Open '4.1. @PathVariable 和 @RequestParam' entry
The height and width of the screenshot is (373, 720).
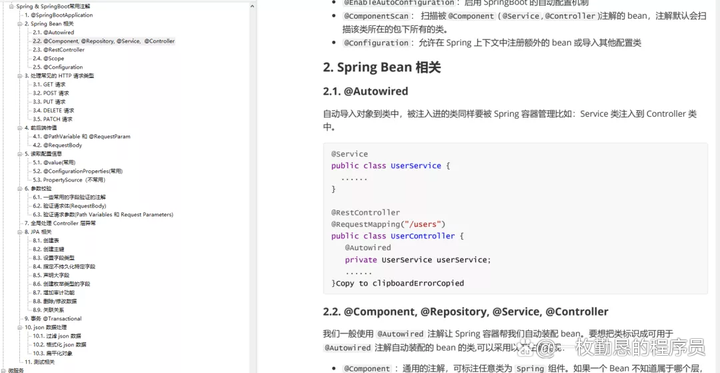point(82,136)
